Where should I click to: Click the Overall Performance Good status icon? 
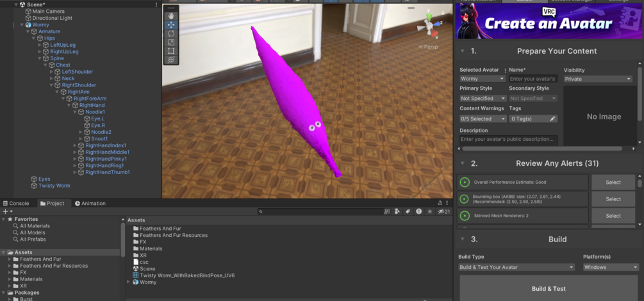tap(465, 182)
